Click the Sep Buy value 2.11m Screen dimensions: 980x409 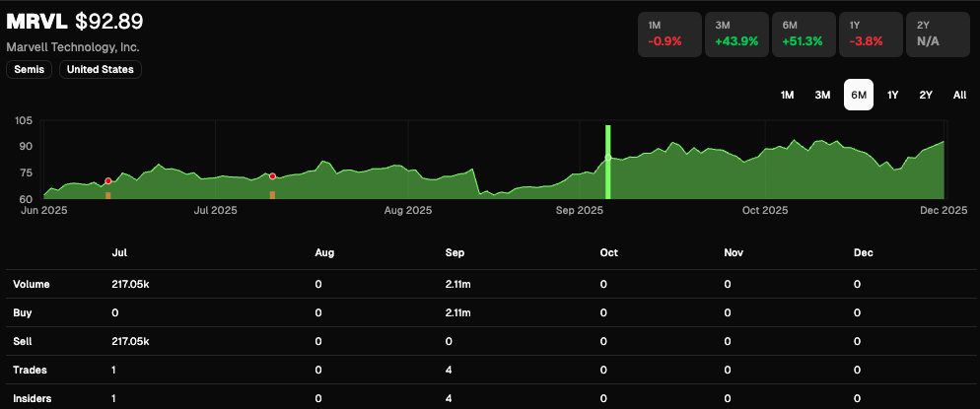(458, 312)
